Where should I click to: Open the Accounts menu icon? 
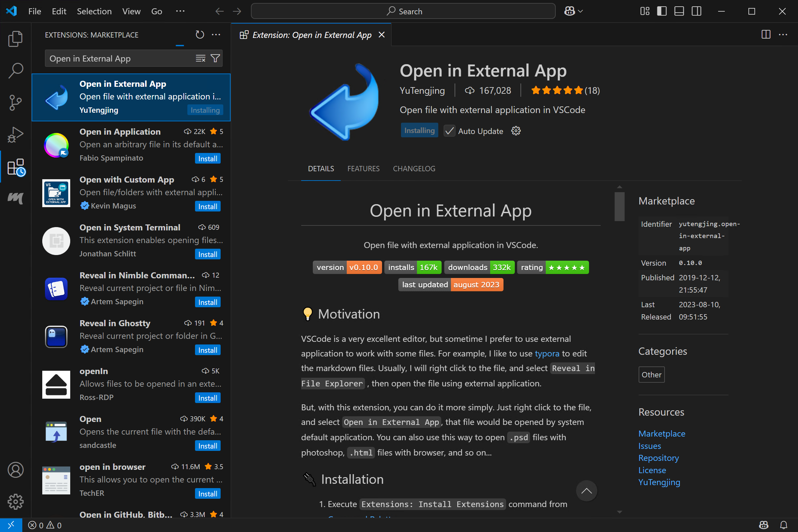pyautogui.click(x=15, y=470)
